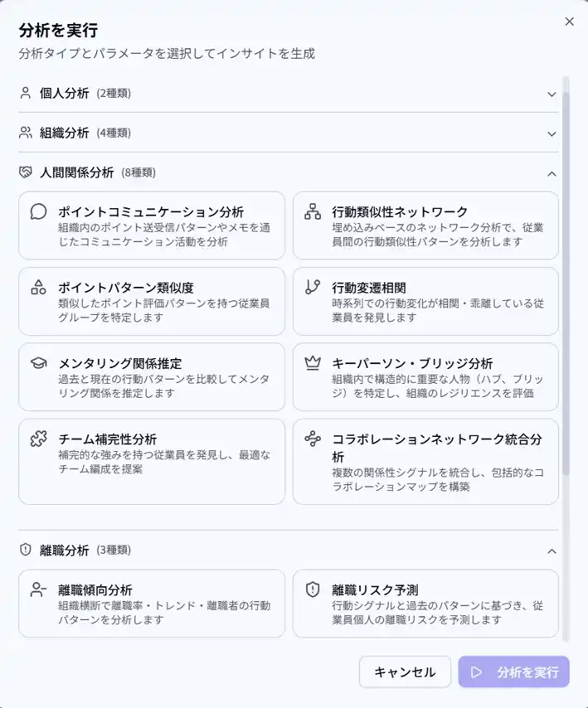Select the 行動類似性ネットワーク analysis card
Screen dimensions: 588x708
[x=425, y=225]
